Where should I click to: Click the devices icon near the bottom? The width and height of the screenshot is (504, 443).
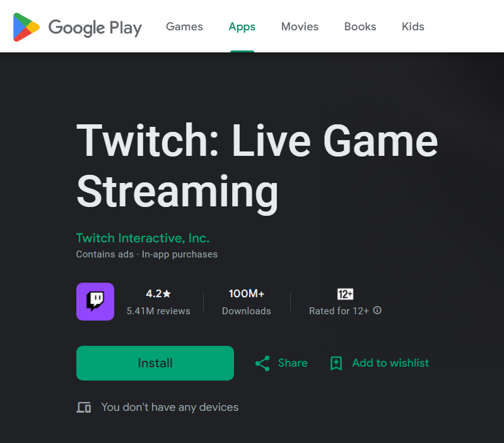point(84,408)
